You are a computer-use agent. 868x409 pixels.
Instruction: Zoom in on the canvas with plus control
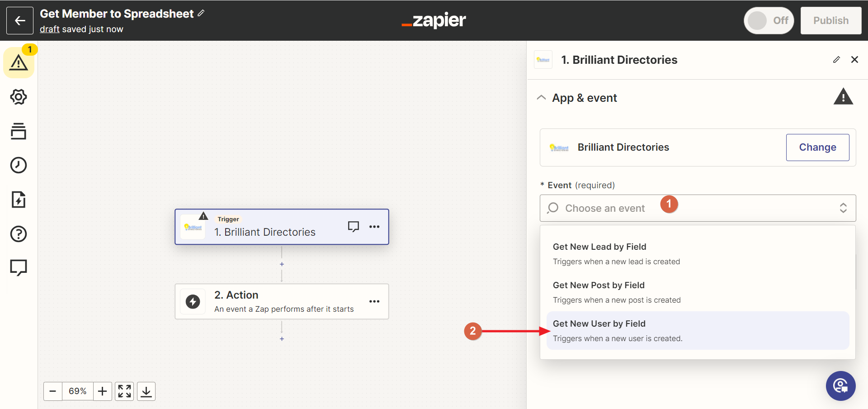click(103, 391)
